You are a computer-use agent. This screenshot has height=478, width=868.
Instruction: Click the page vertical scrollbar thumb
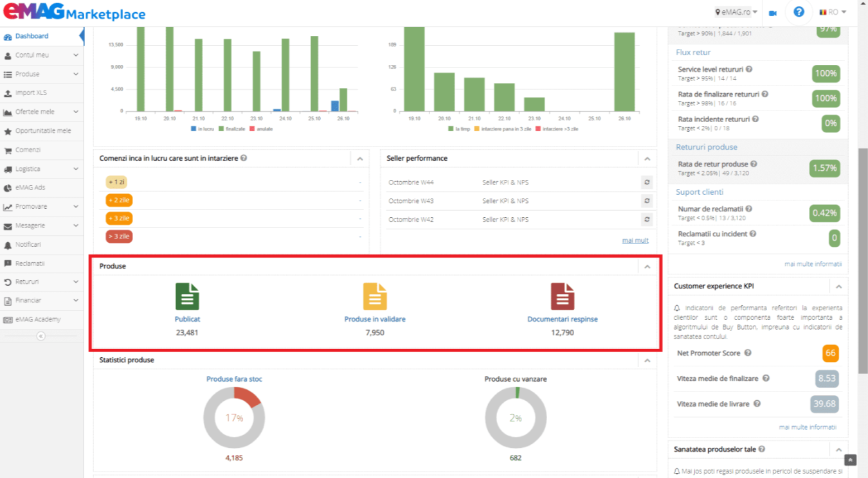(863, 260)
